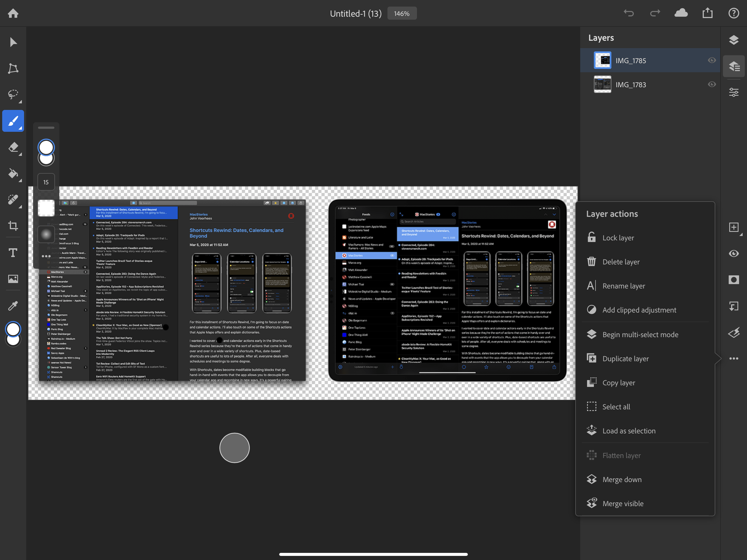Toggle layer visibility in right taskbar
747x560 pixels.
pyautogui.click(x=734, y=254)
